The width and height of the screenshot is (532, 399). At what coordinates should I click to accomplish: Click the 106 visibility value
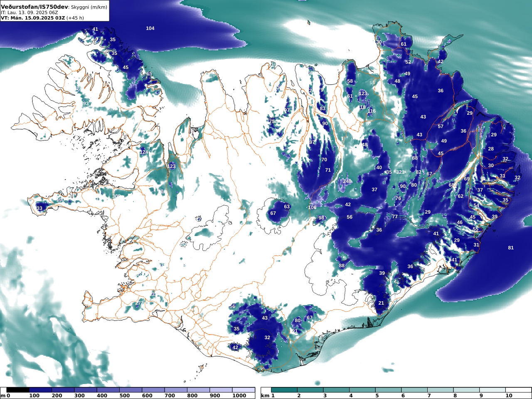[312, 207]
